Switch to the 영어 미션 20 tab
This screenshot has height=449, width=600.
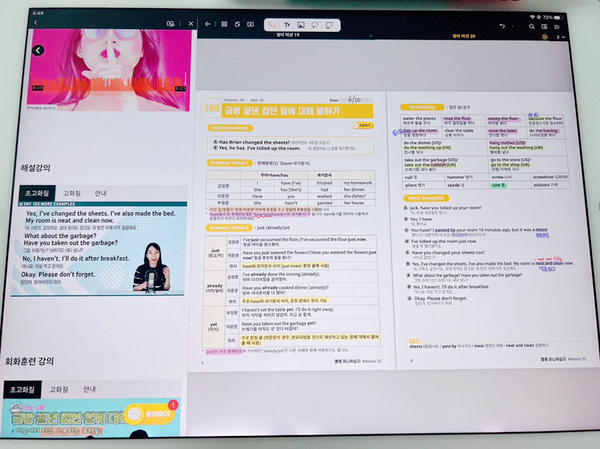(x=464, y=36)
